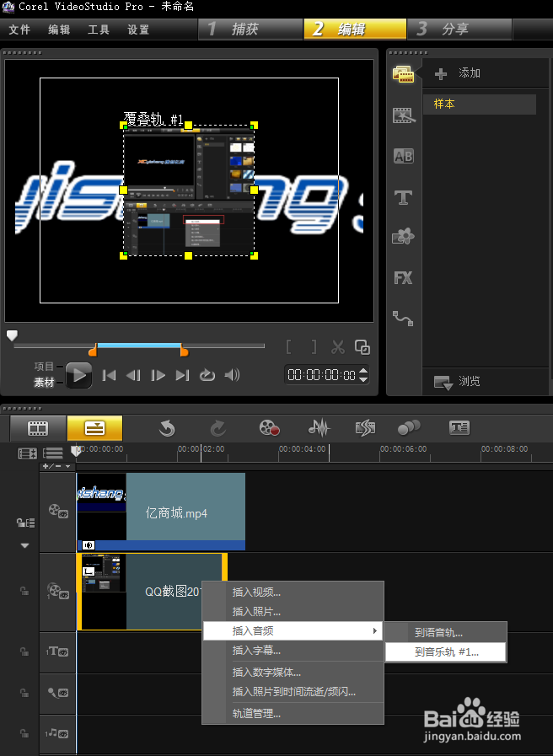Open the 文件 menu
The height and width of the screenshot is (756, 553).
point(19,29)
